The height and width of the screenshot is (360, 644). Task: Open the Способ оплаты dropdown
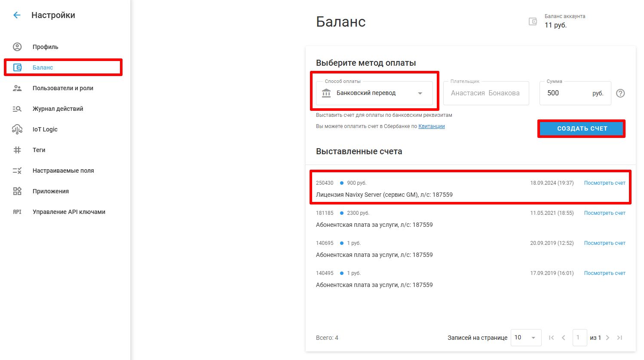tap(374, 93)
